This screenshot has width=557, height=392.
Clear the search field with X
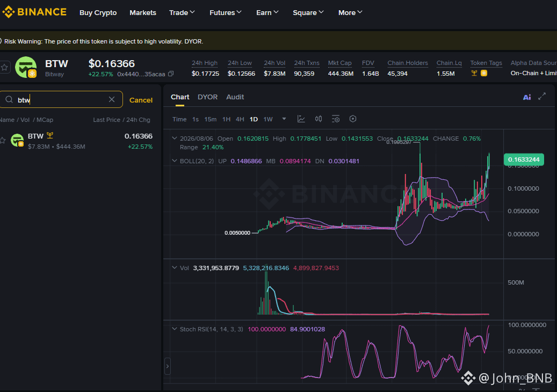112,99
